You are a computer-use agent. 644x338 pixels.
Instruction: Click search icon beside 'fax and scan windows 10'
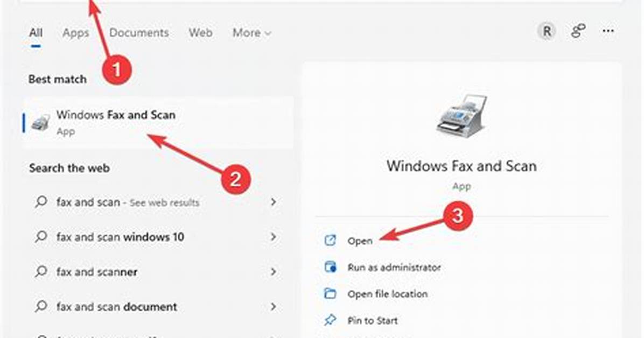click(x=41, y=237)
